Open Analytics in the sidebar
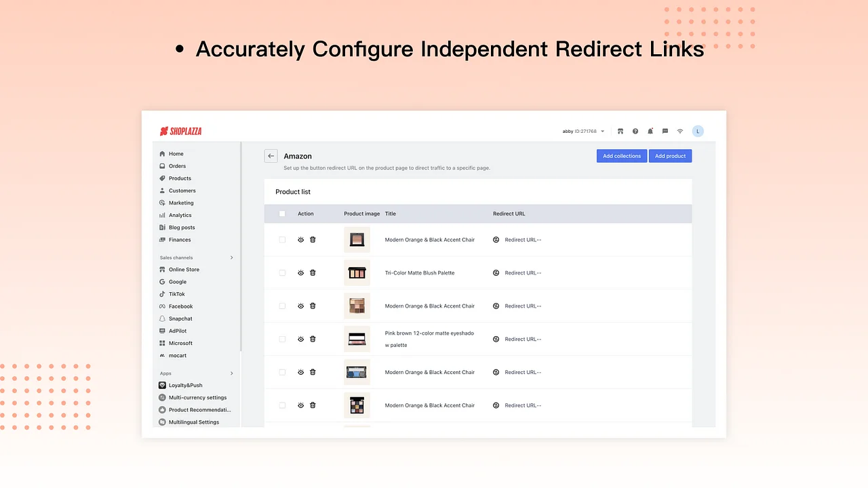This screenshot has height=488, width=868. pyautogui.click(x=180, y=215)
